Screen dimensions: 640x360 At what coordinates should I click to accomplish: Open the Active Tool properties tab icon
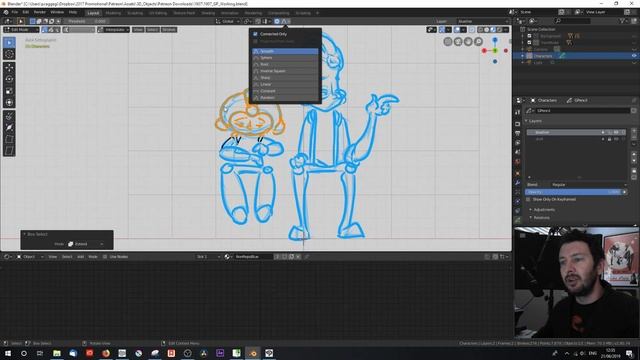coord(518,112)
